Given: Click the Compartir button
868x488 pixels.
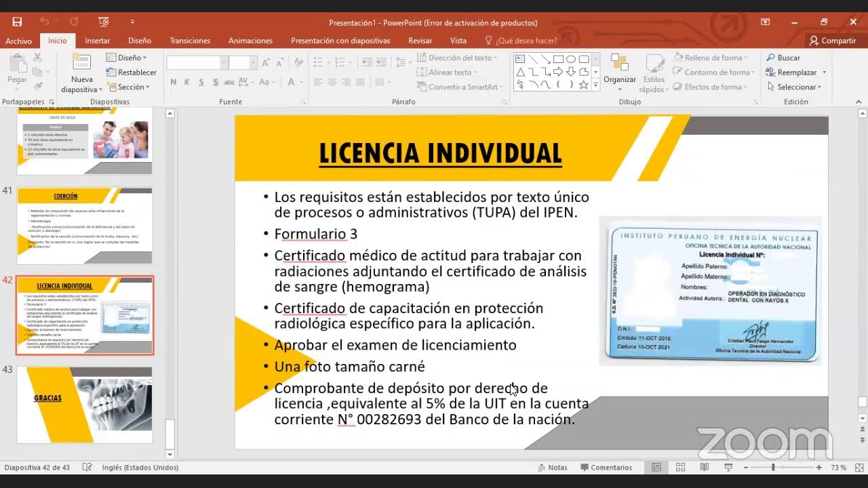Looking at the screenshot, I should tap(833, 41).
